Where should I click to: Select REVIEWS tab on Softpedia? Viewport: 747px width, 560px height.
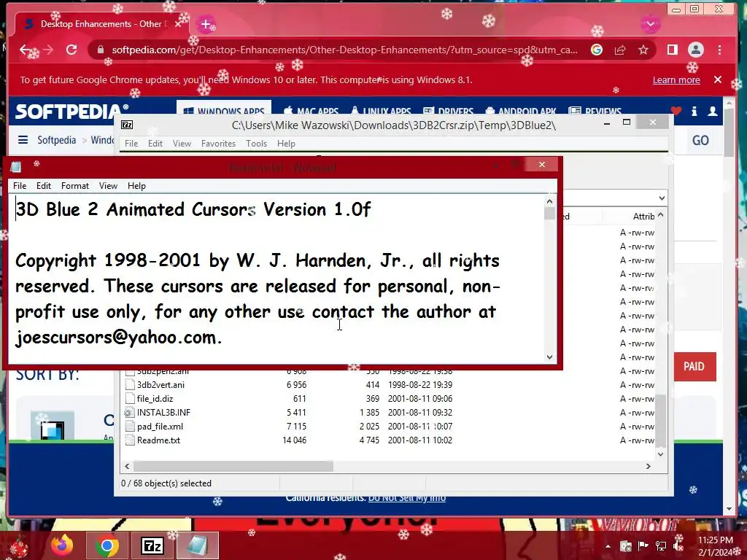point(595,111)
